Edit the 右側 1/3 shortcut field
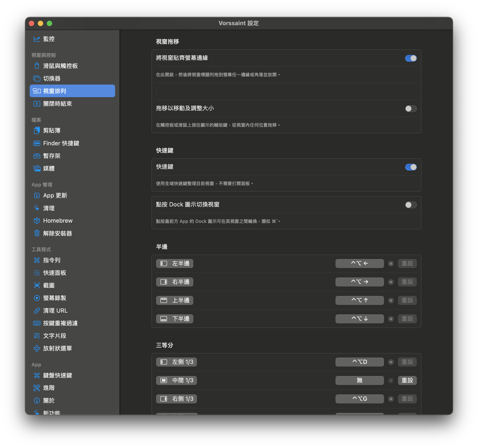 pos(360,399)
